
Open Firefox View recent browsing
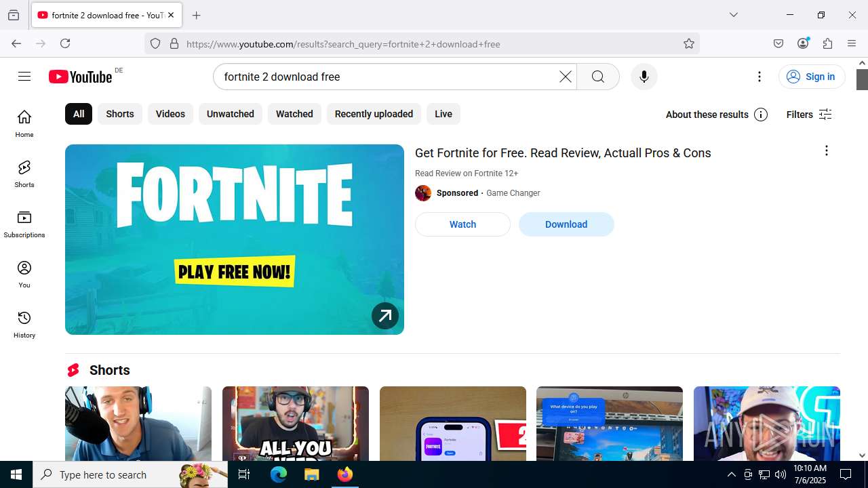(x=14, y=15)
